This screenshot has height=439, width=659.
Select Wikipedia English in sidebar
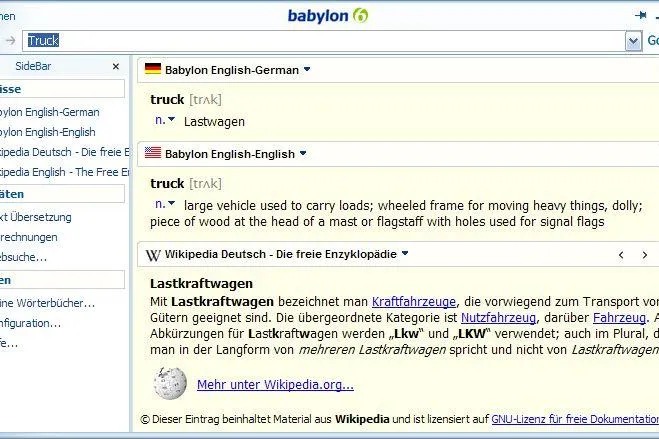64,172
